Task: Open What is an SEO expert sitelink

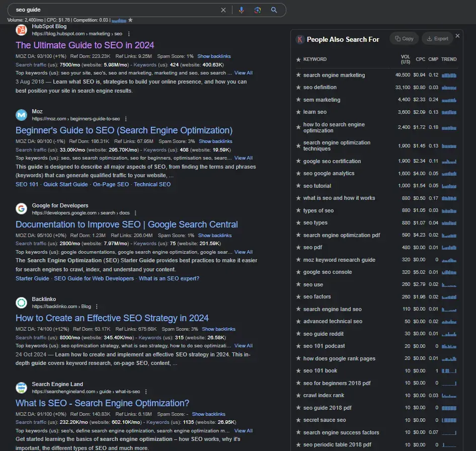Action: pyautogui.click(x=169, y=278)
